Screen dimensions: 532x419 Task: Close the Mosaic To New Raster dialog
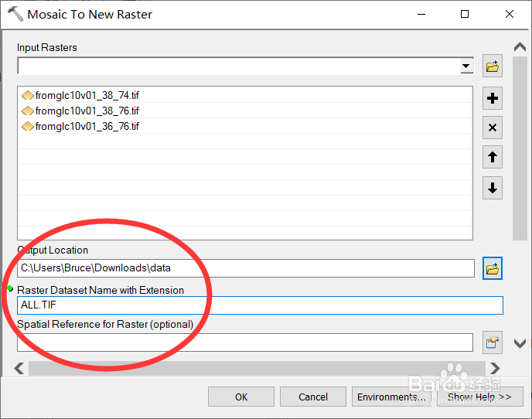(x=510, y=14)
